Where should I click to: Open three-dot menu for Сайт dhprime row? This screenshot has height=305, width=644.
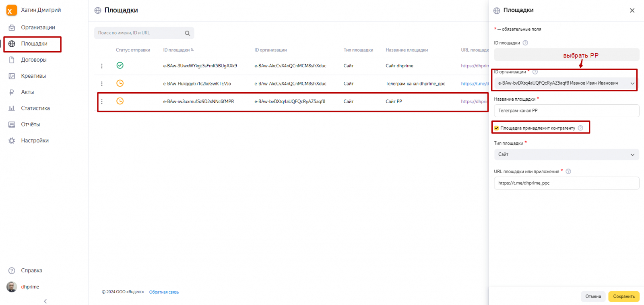click(102, 66)
